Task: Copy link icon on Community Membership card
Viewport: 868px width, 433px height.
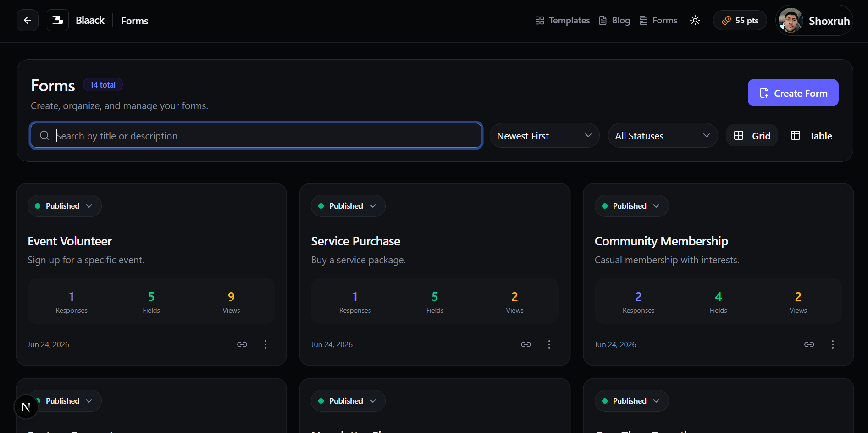Action: [809, 344]
